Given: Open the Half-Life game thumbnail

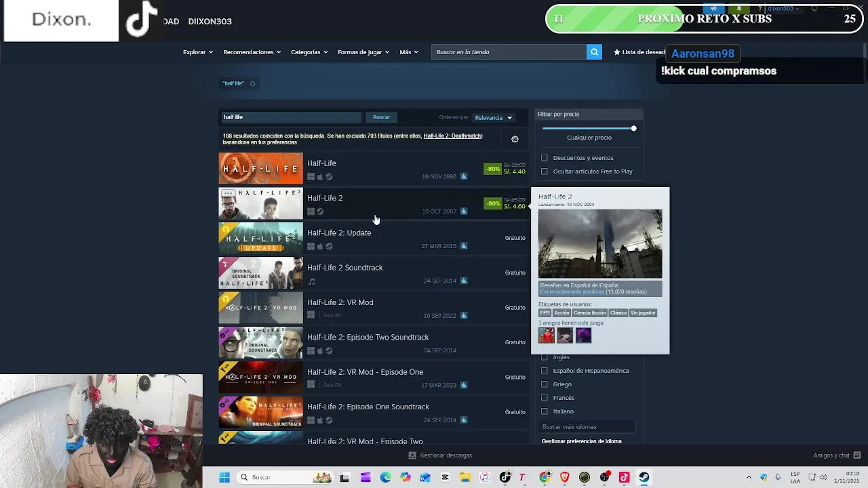Looking at the screenshot, I should point(260,169).
